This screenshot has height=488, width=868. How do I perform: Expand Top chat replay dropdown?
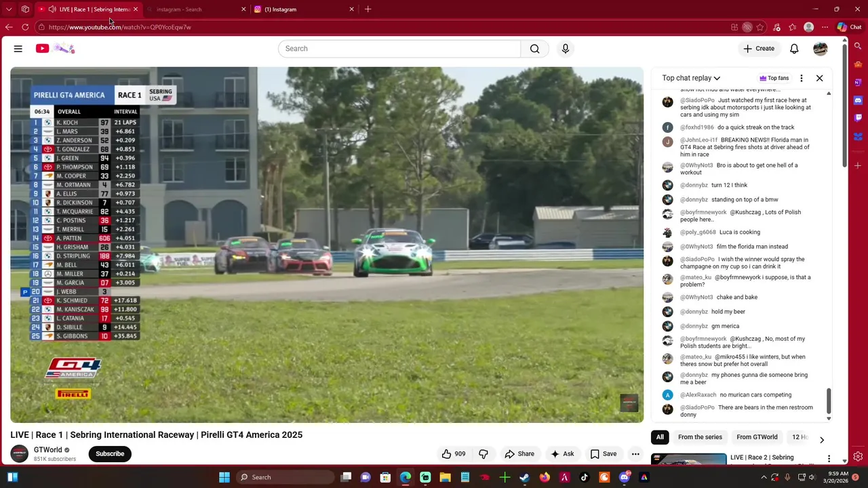pyautogui.click(x=691, y=78)
